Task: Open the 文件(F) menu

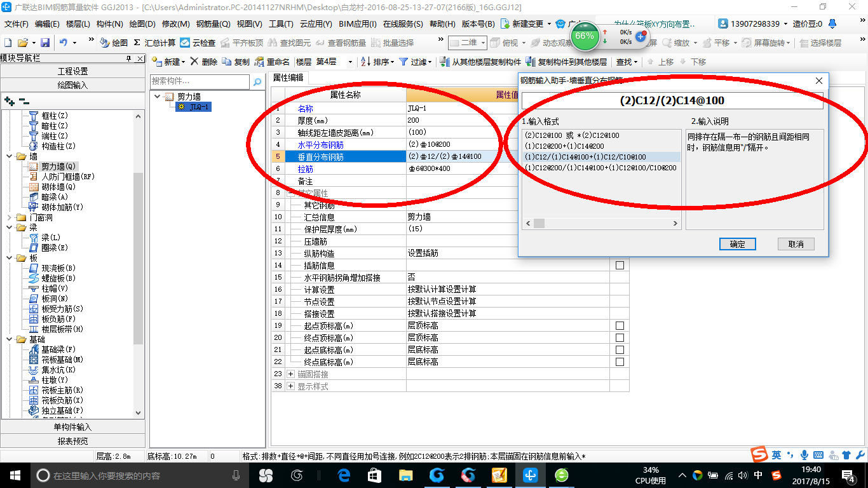Action: click(x=16, y=24)
